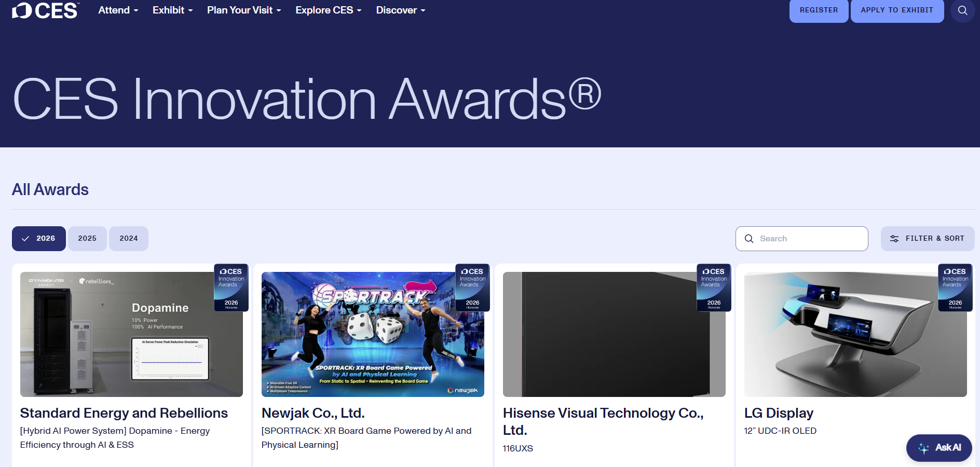This screenshot has height=467, width=980.
Task: Click the CES logo in header
Action: tap(46, 10)
